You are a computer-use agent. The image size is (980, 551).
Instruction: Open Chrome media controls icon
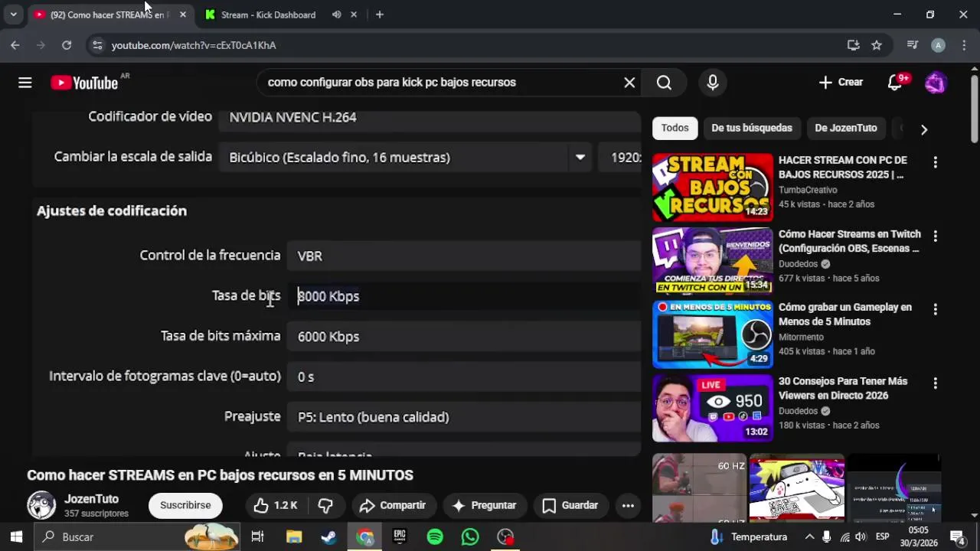point(912,45)
